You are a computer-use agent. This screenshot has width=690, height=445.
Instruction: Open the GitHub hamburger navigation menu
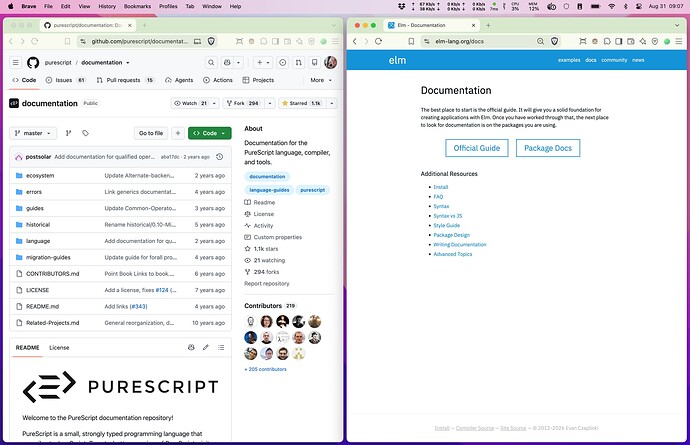[15, 63]
